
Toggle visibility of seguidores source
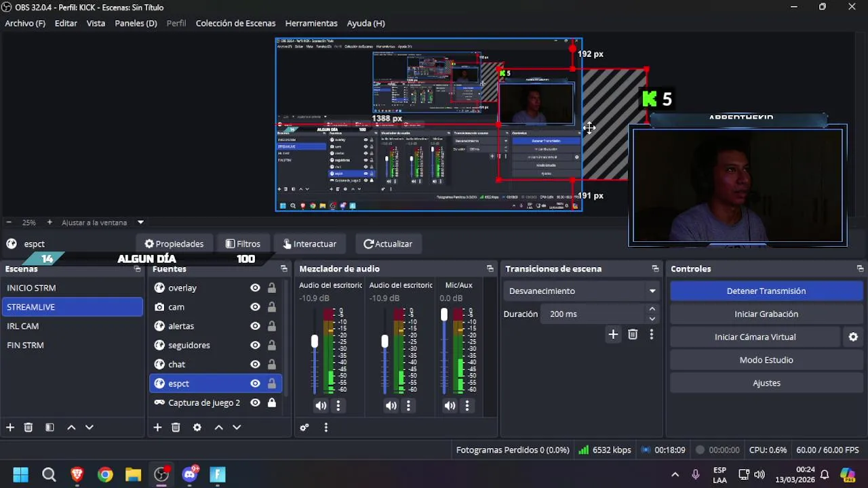(x=255, y=345)
